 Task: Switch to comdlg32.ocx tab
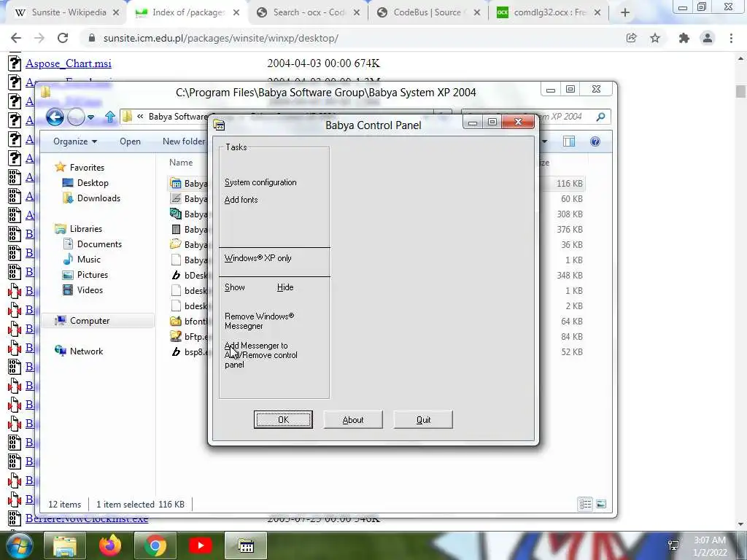tap(550, 12)
